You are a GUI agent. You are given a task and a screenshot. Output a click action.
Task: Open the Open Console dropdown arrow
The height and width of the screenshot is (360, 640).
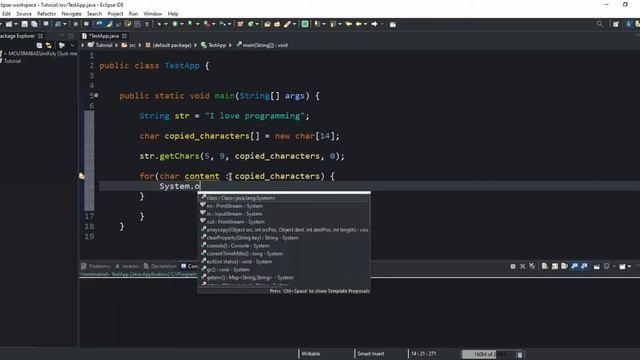click(x=629, y=267)
